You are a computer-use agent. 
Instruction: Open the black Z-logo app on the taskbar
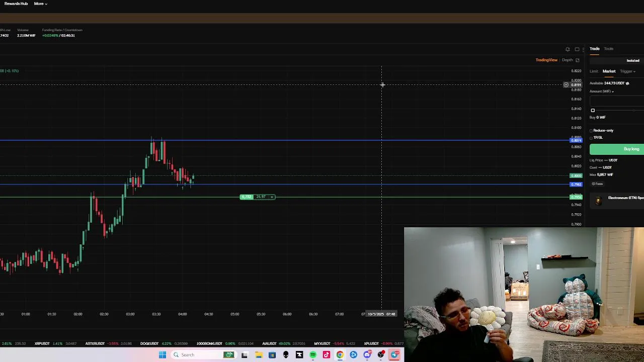click(299, 355)
